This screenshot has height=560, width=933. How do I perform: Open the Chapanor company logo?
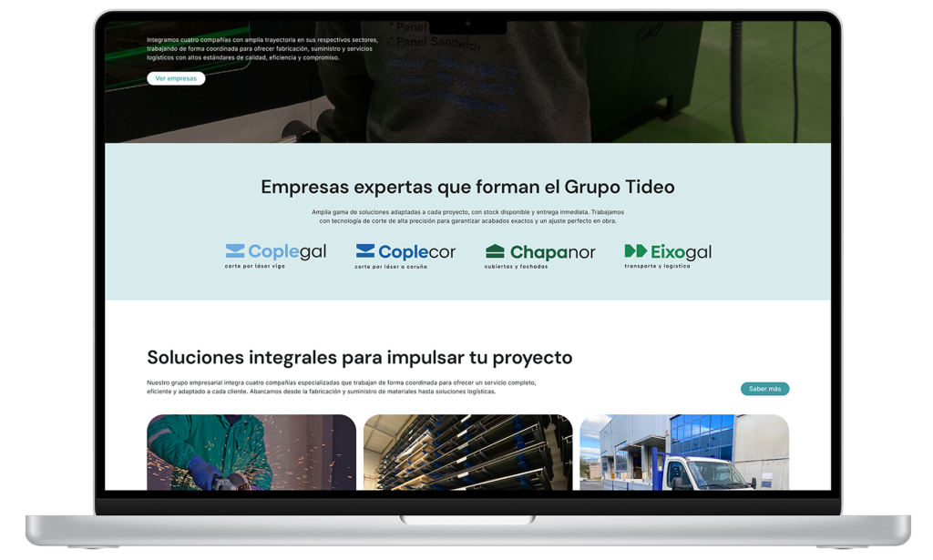click(x=539, y=256)
